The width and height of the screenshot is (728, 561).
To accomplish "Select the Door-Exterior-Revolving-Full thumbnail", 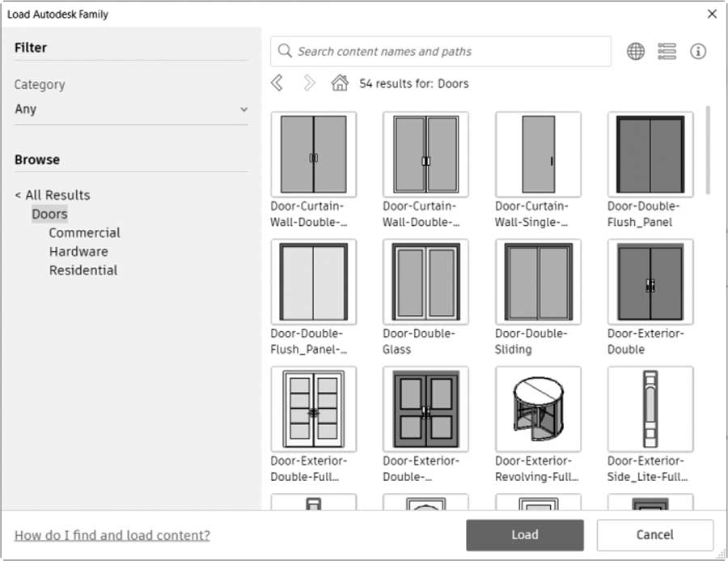I will tap(538, 409).
